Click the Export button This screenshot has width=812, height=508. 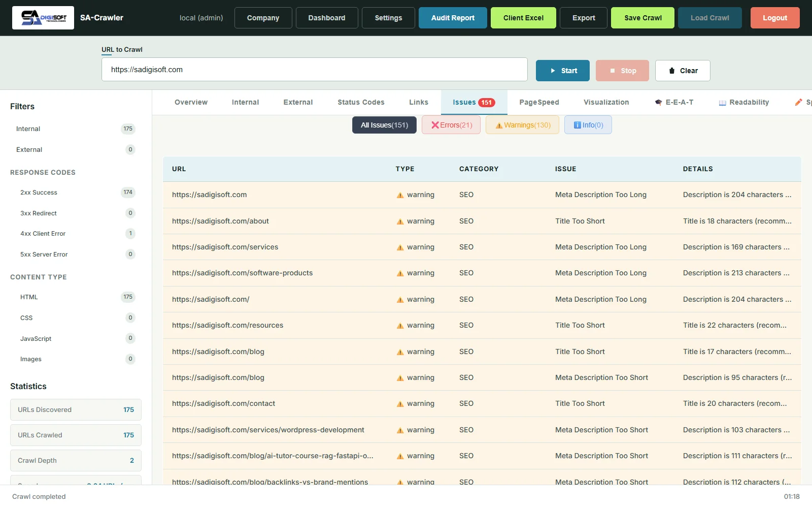click(x=584, y=18)
